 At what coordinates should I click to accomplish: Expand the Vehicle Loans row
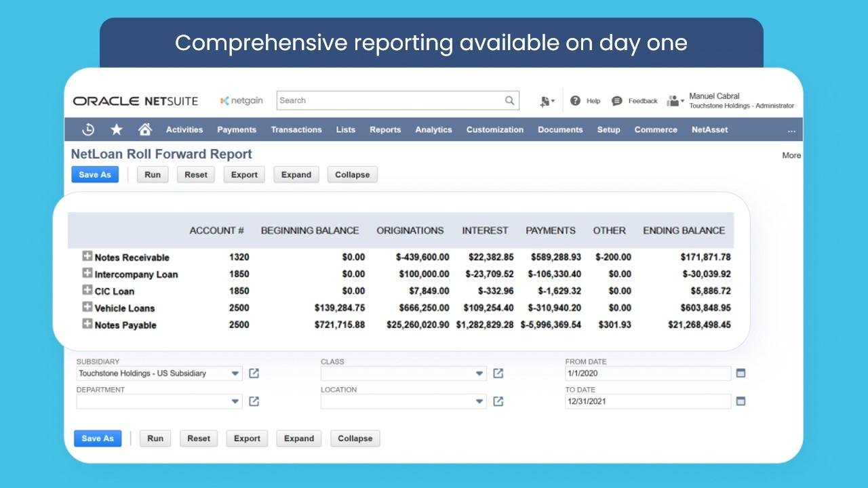[87, 307]
